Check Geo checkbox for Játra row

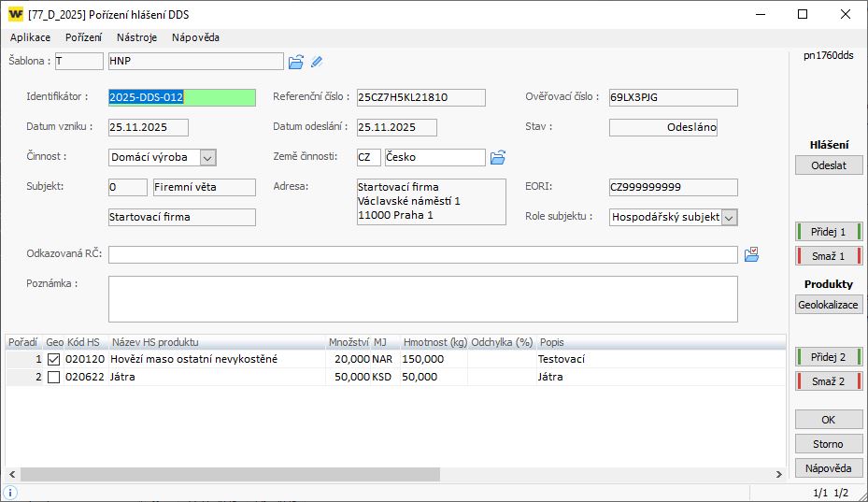pos(53,378)
